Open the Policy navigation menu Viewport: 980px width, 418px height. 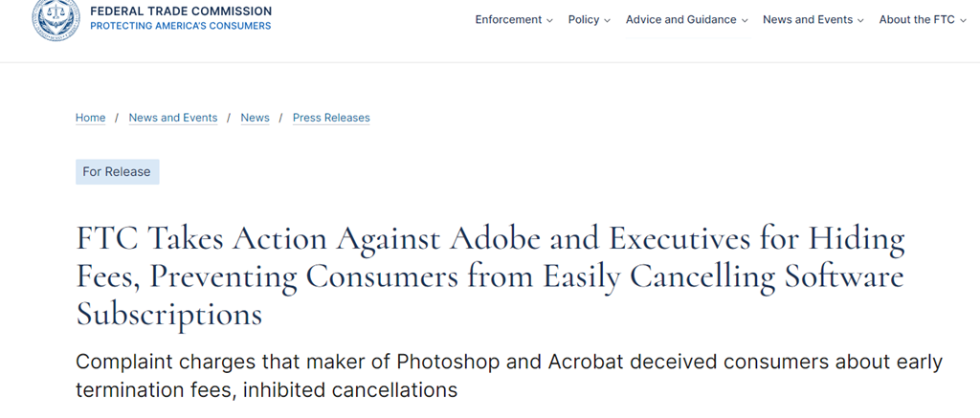point(583,19)
